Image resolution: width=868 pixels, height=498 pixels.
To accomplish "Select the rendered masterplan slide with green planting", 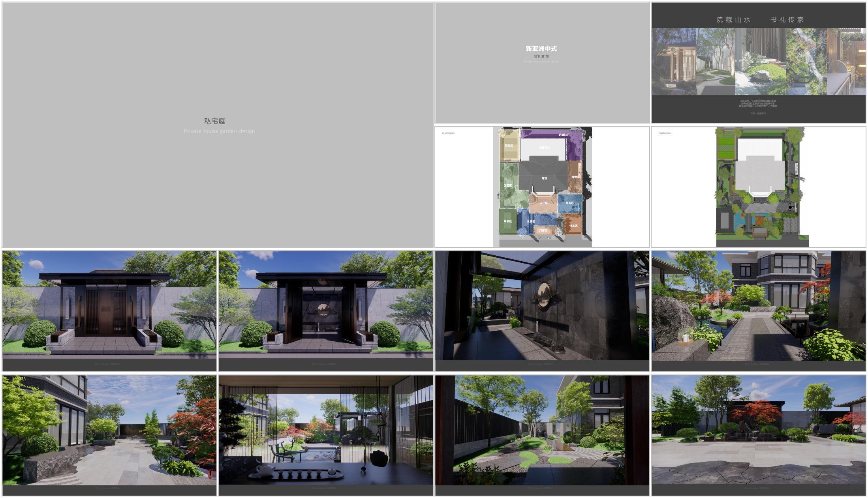I will pos(758,187).
